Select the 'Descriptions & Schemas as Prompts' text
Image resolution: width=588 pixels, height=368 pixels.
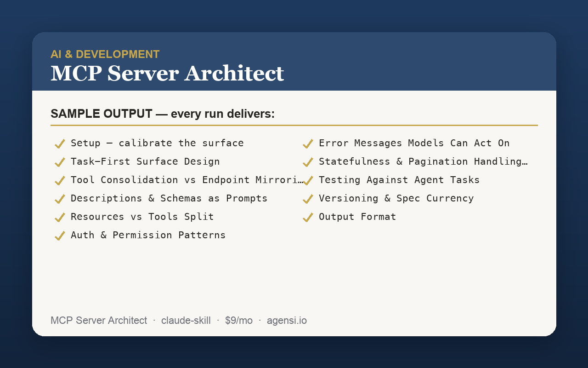tap(169, 198)
